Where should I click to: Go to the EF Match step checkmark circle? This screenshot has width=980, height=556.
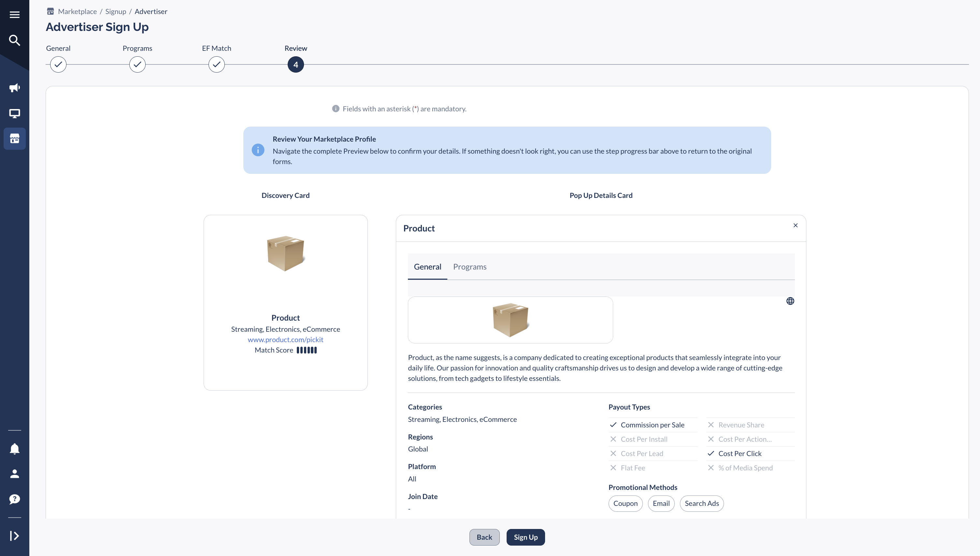click(x=216, y=64)
